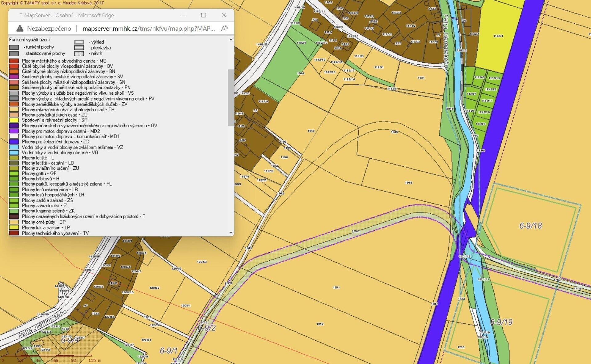The height and width of the screenshot is (364, 591).
Task: Click the stabilizované plochy gray symbol
Action: (14, 53)
